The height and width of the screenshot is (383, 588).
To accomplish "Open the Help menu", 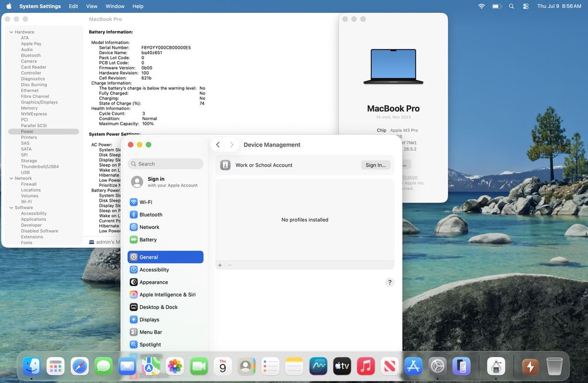I will pos(138,6).
